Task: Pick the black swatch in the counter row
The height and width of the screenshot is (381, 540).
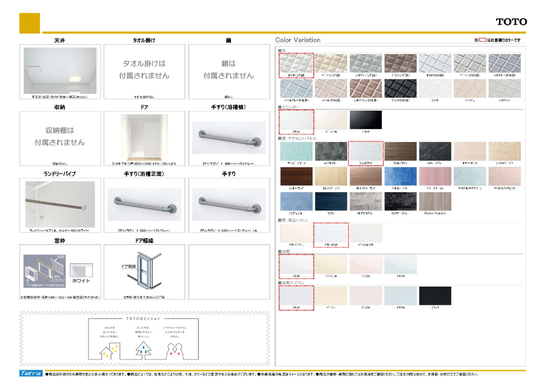Action: [x=366, y=120]
